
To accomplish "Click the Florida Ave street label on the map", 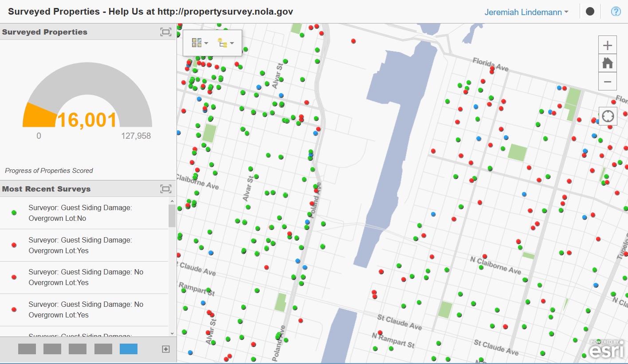I will (490, 65).
